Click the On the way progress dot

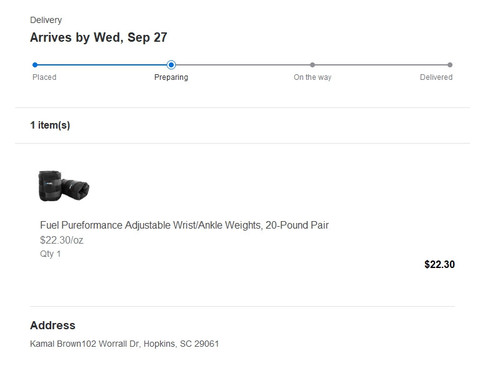click(312, 65)
